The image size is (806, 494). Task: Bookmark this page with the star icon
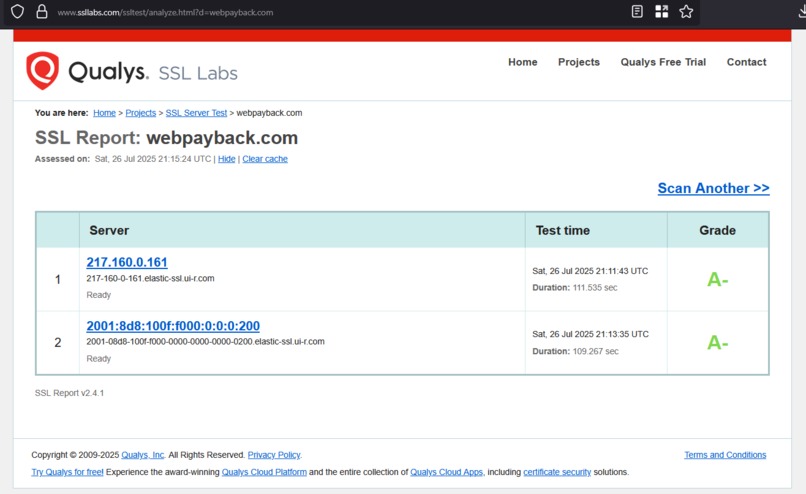(686, 11)
